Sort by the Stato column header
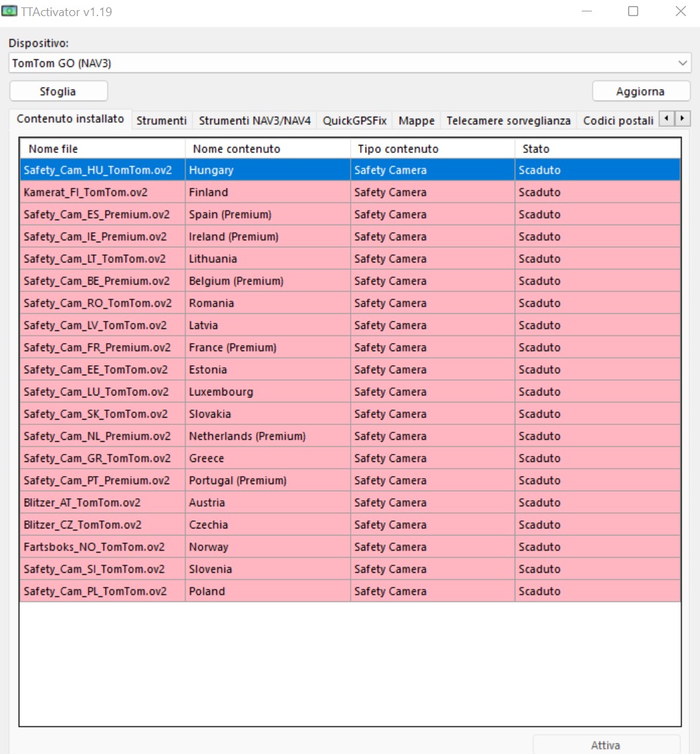Image resolution: width=700 pixels, height=754 pixels. (597, 149)
